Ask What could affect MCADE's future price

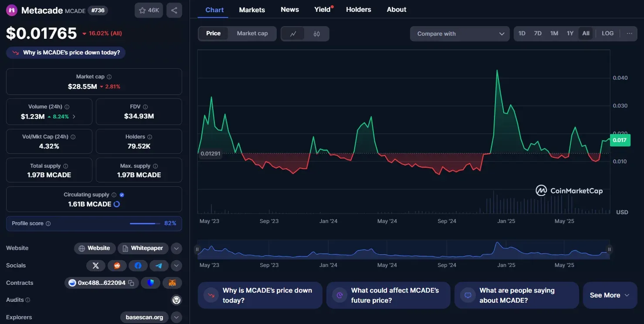[388, 295]
